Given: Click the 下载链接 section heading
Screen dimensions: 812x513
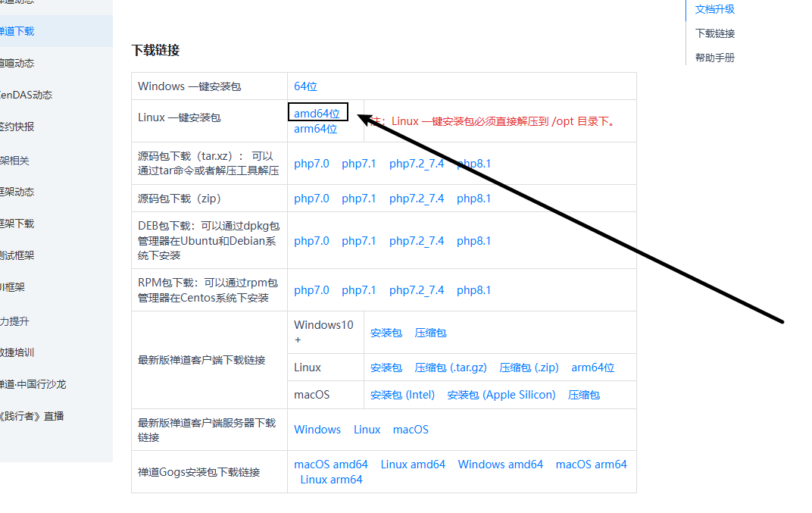Looking at the screenshot, I should point(155,50).
